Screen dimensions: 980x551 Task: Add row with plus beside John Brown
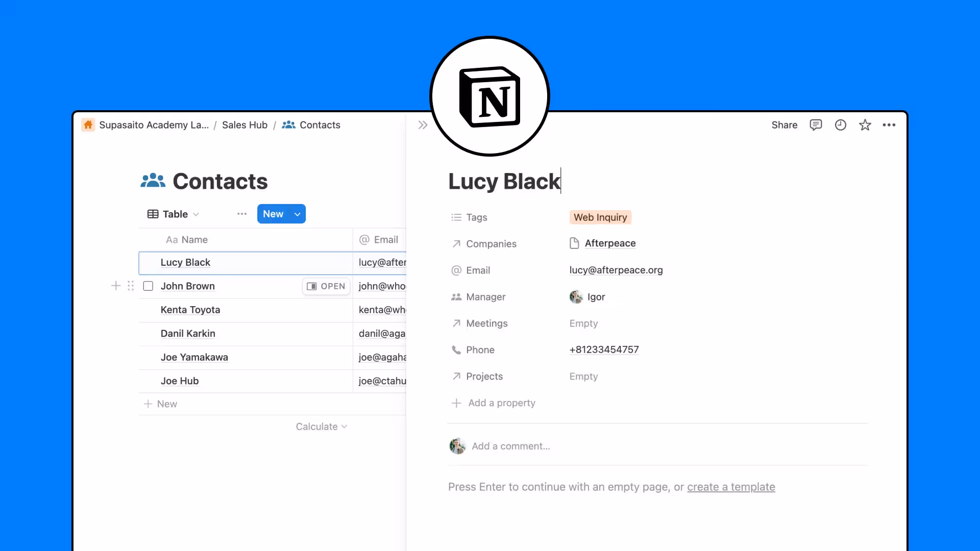tap(116, 286)
